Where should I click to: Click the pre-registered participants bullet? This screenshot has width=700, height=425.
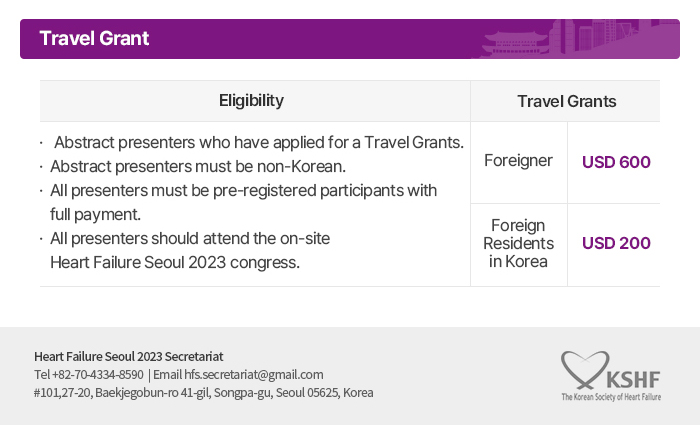click(x=238, y=202)
